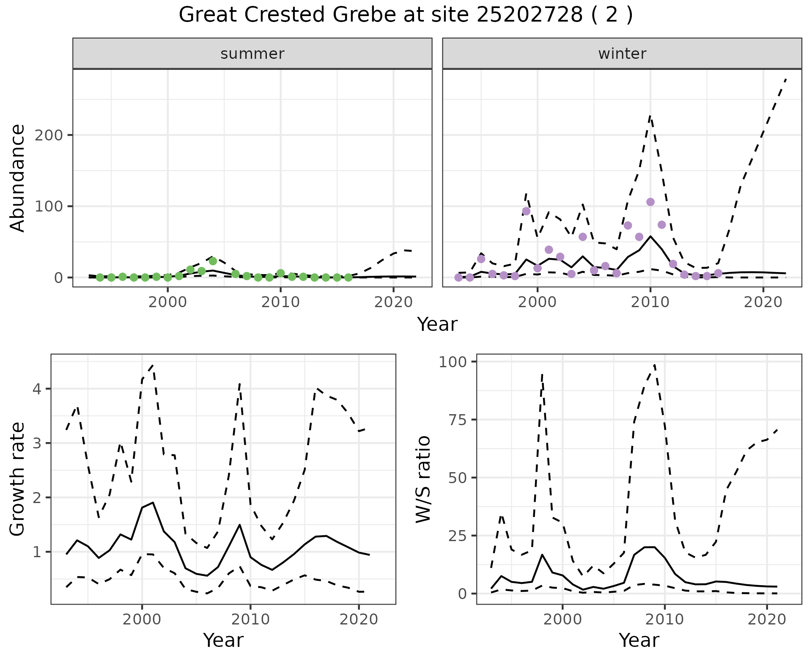Click the 2010 tick in summer panel
Screen dimensions: 812x660
pyautogui.click(x=280, y=302)
